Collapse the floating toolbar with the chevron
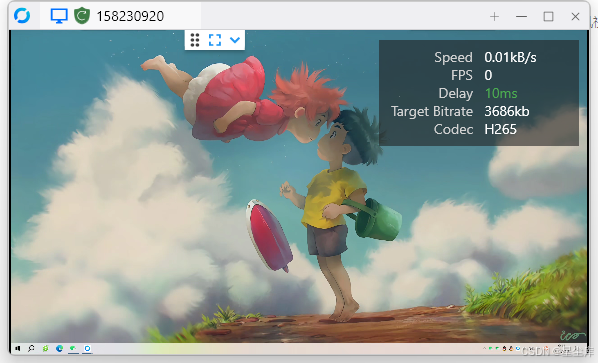598x363 pixels. tap(235, 40)
